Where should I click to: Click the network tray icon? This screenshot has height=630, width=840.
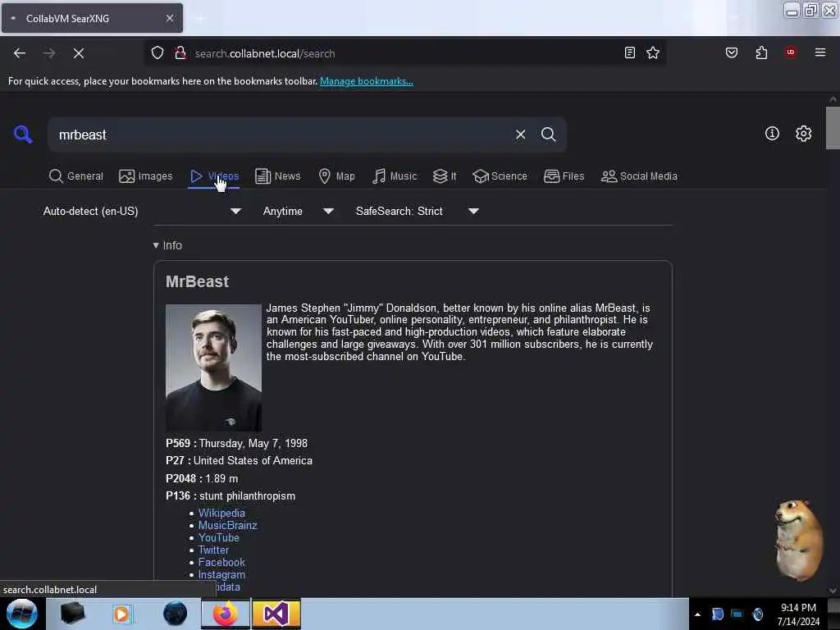737,614
